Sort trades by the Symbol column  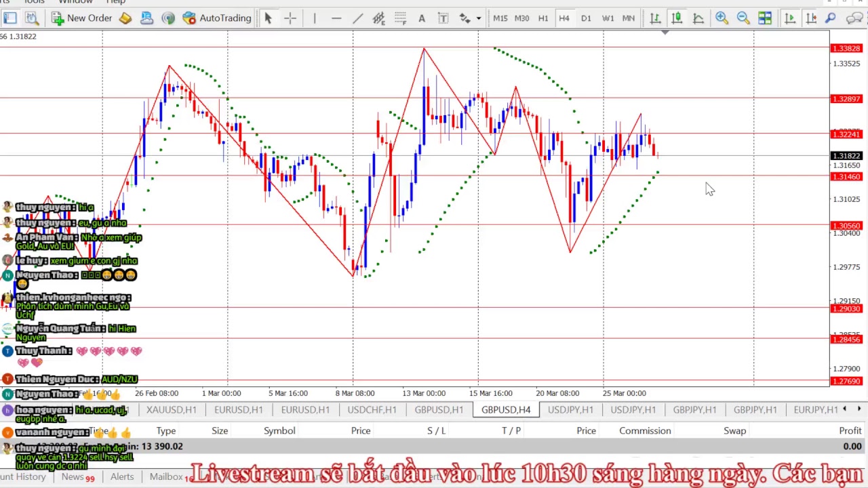[279, 430]
